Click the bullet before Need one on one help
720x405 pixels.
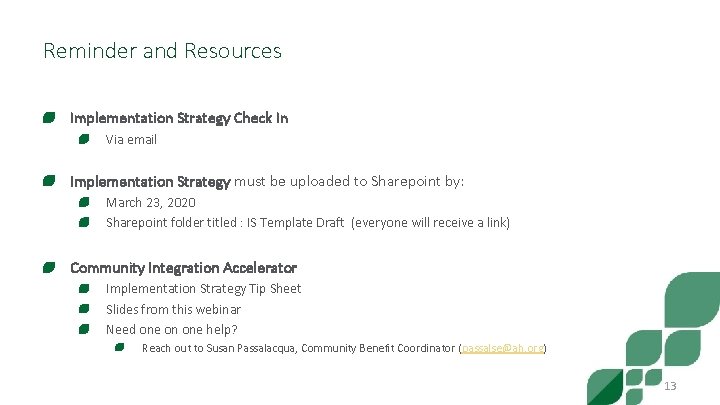coord(86,329)
